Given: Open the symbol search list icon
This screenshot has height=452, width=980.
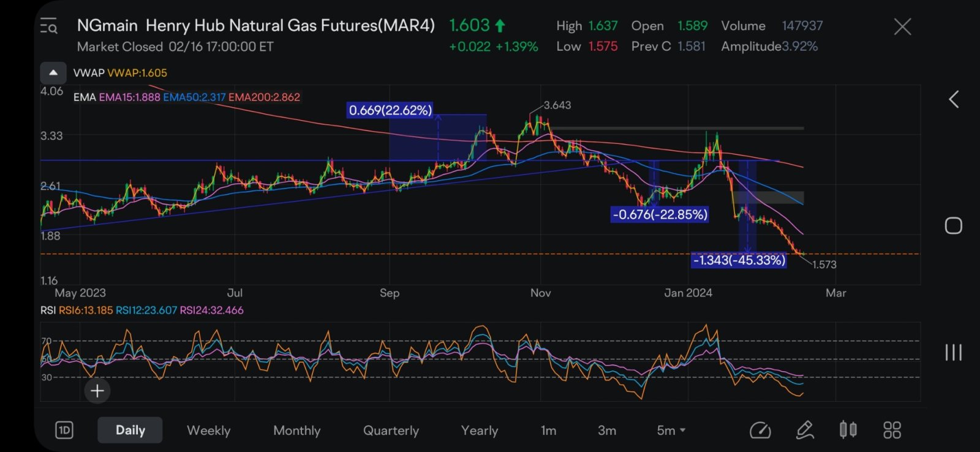Looking at the screenshot, I should [x=48, y=26].
